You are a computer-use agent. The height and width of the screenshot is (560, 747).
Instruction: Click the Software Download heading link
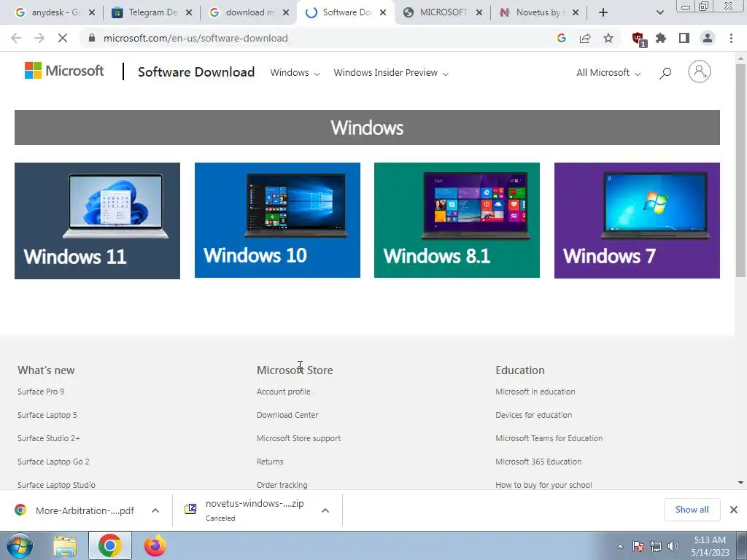[196, 72]
